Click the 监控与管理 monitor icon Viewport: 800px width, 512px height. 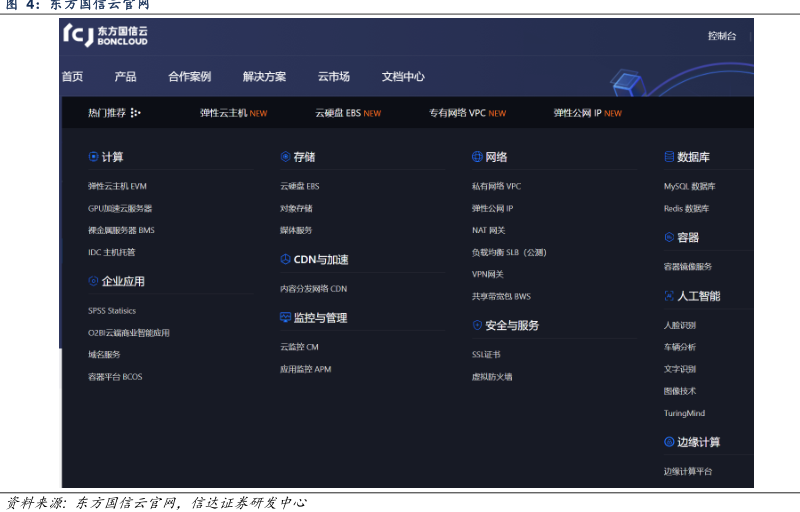pos(285,318)
